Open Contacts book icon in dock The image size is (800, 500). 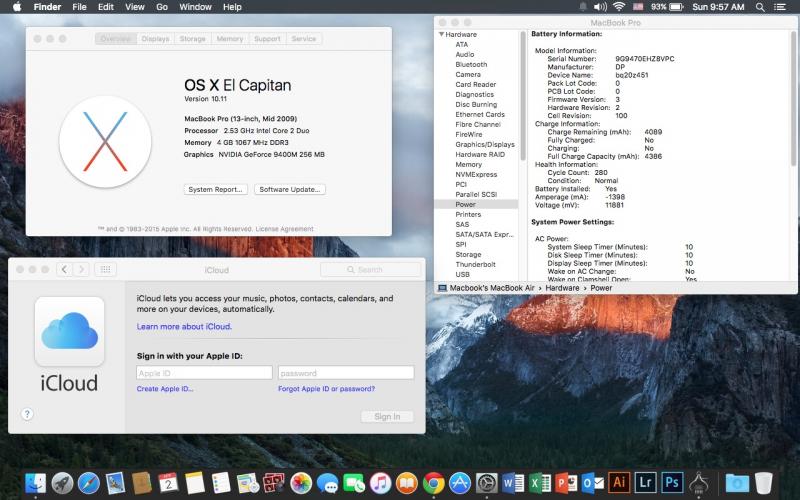pyautogui.click(x=142, y=482)
